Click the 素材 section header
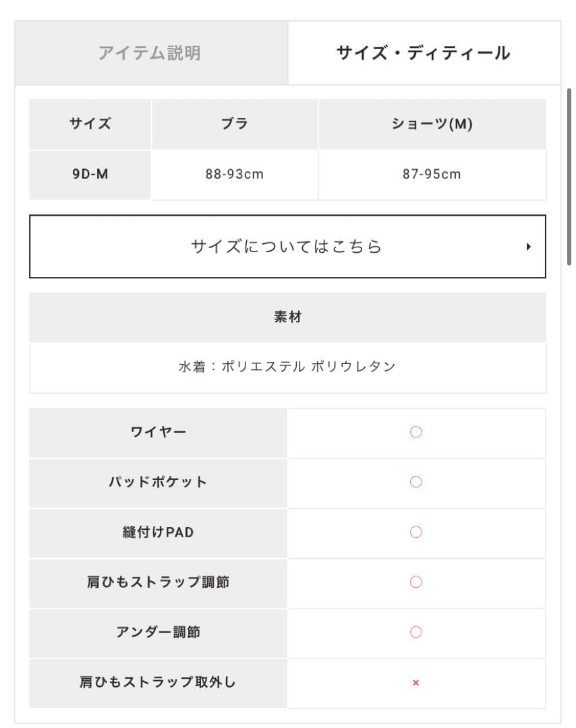576x728 pixels. [x=287, y=317]
